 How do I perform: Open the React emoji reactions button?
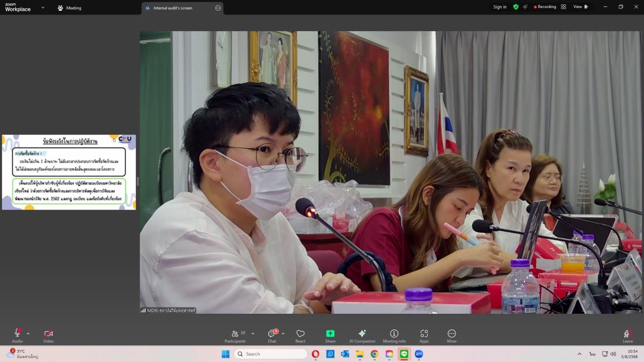click(300, 336)
